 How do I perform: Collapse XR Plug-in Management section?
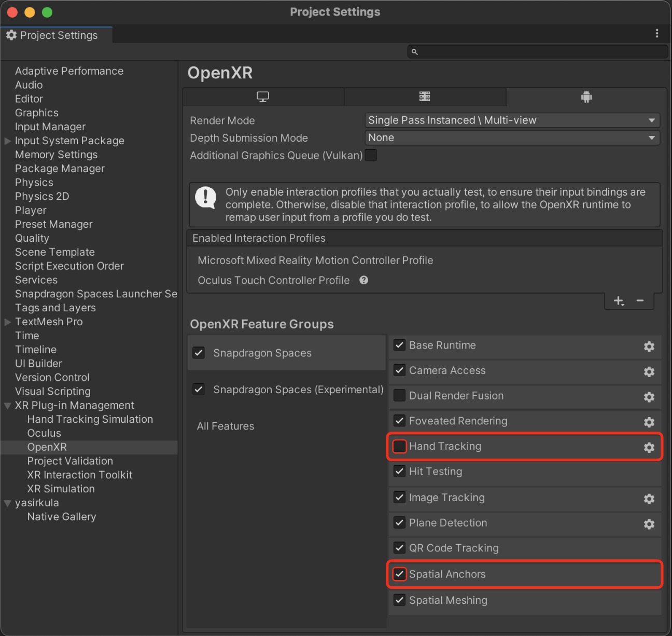point(7,405)
